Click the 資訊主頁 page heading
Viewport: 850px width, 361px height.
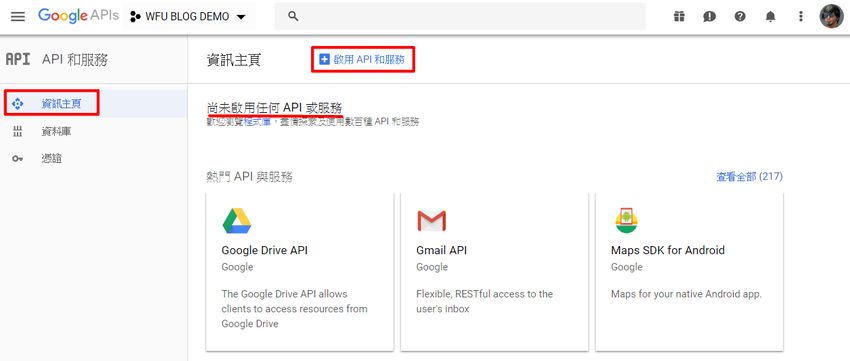[x=234, y=60]
